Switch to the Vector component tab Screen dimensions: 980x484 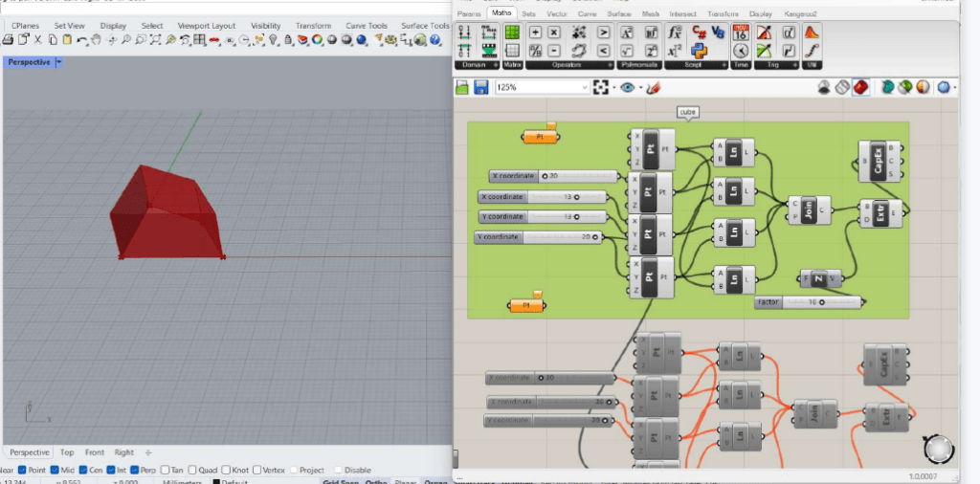[x=559, y=13]
